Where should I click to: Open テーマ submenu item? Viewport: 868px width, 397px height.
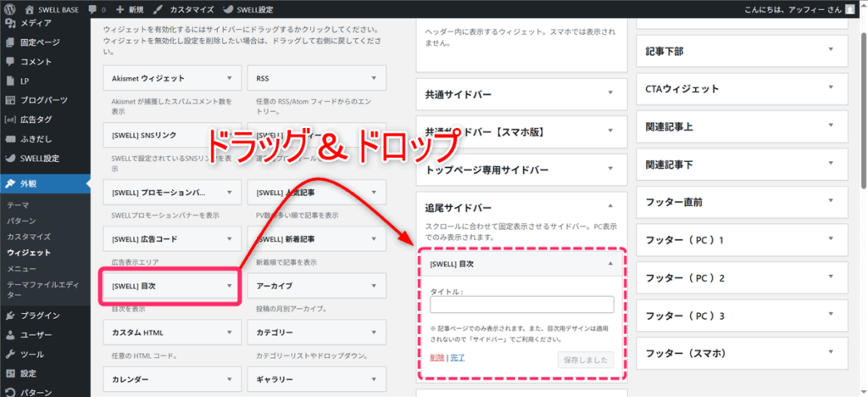[x=18, y=205]
